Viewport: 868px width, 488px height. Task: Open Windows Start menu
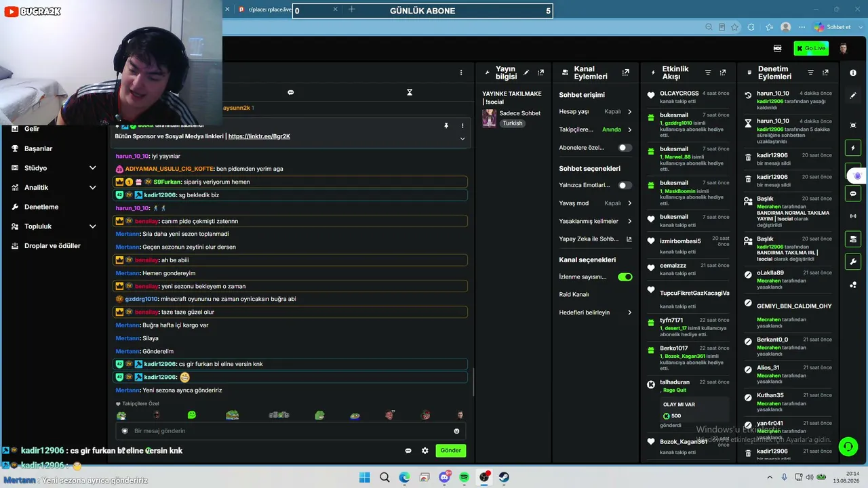tap(364, 477)
